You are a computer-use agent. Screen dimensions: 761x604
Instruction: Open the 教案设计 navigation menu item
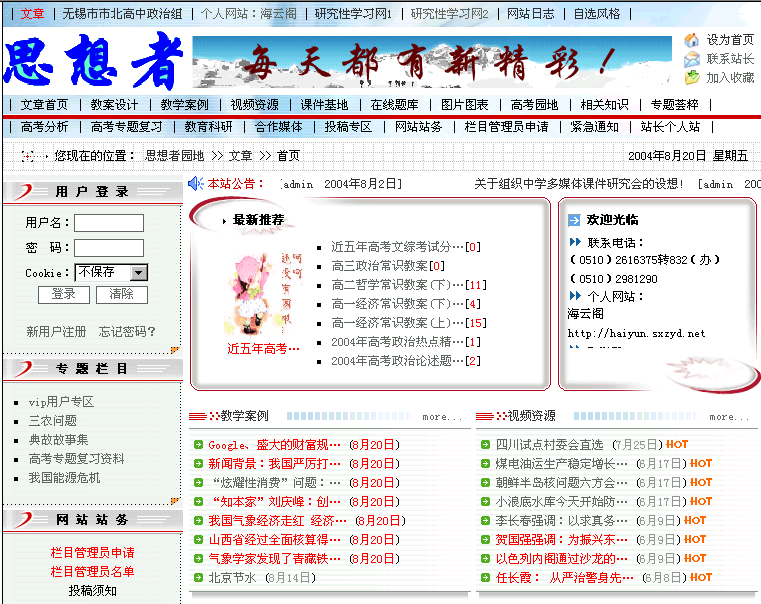[x=114, y=105]
